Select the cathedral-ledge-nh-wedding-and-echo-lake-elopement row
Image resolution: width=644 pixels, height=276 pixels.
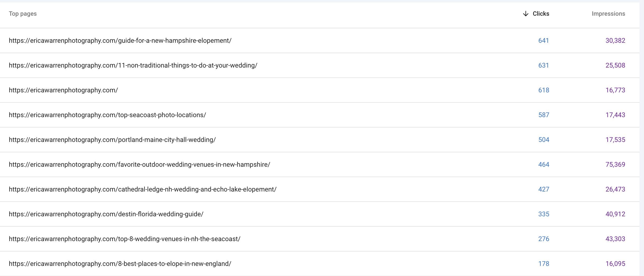click(x=142, y=189)
